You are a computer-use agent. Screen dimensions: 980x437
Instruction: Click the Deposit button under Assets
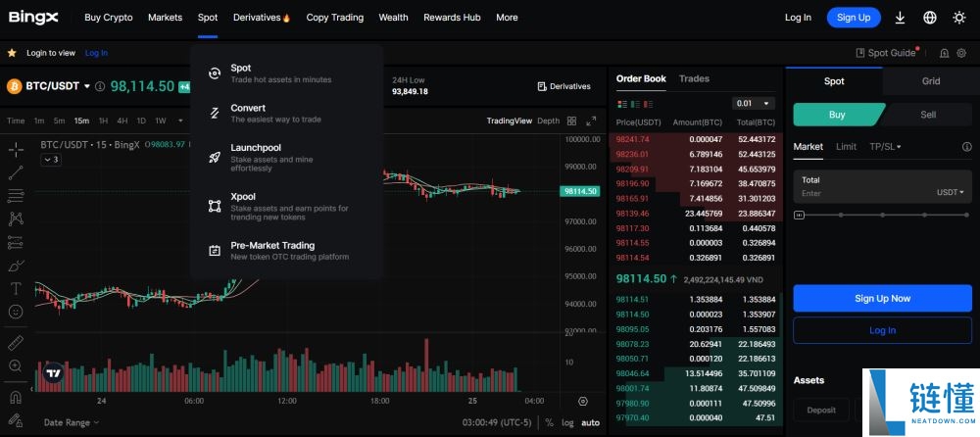[x=821, y=411]
